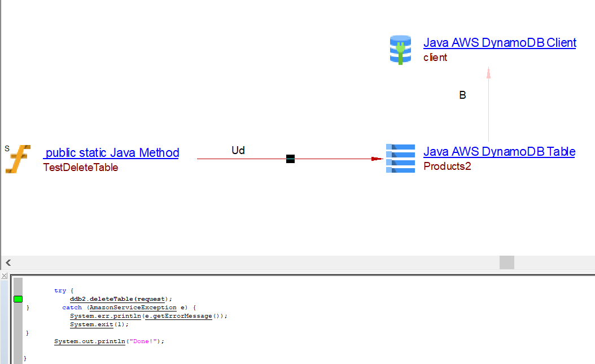Viewport: 595px width, 364px height.
Task: Open the Java AWS DynamoDB Client link
Action: (x=499, y=43)
